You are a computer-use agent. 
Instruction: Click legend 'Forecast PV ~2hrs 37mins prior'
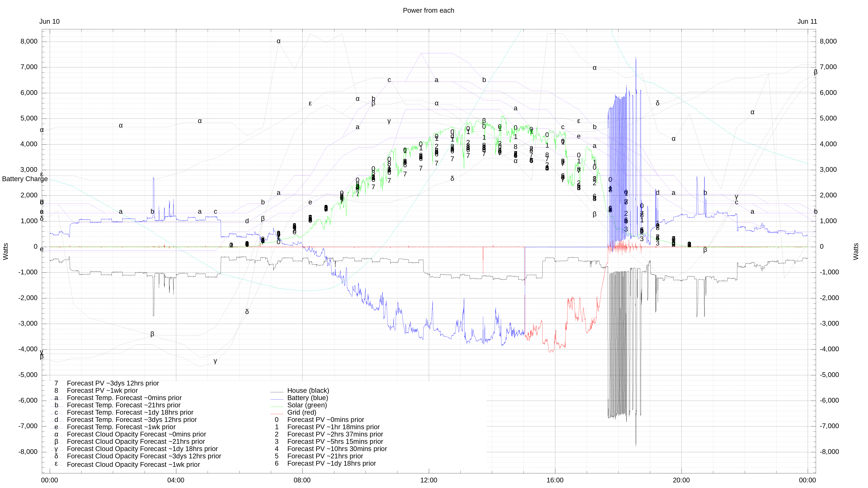coord(335,434)
